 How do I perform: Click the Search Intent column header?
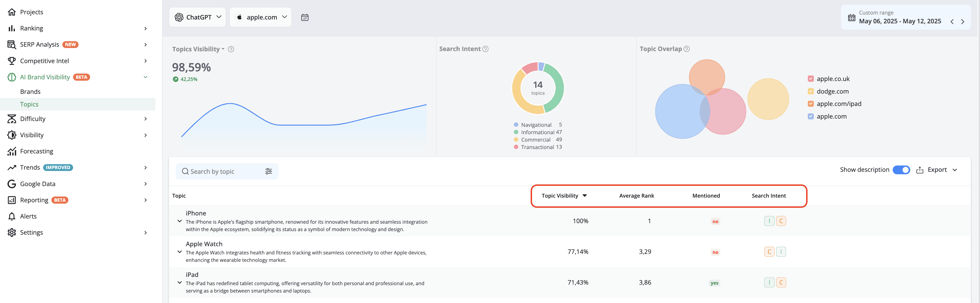pos(769,196)
